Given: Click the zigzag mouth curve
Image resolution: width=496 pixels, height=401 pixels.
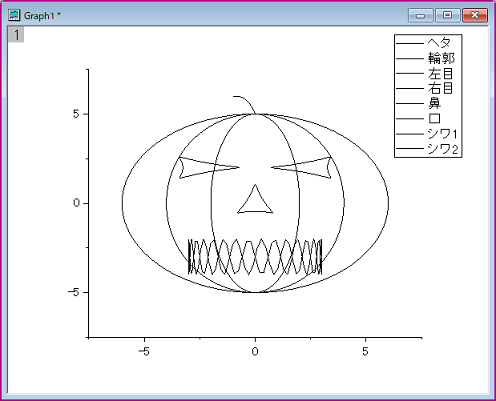Looking at the screenshot, I should pyautogui.click(x=255, y=257).
